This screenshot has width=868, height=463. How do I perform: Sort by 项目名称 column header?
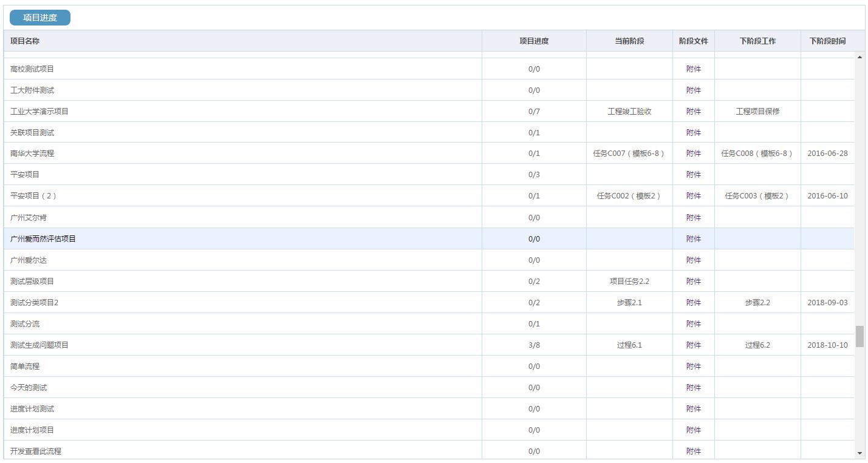tap(25, 41)
